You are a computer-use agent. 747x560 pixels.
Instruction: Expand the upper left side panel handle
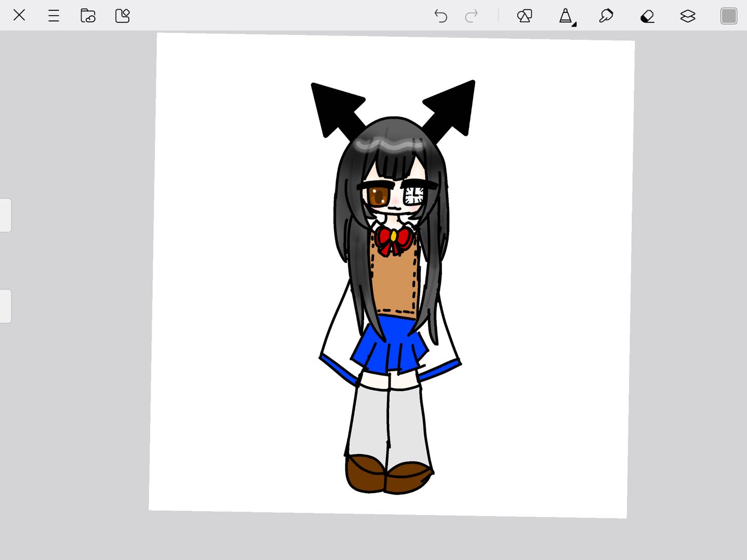point(5,215)
